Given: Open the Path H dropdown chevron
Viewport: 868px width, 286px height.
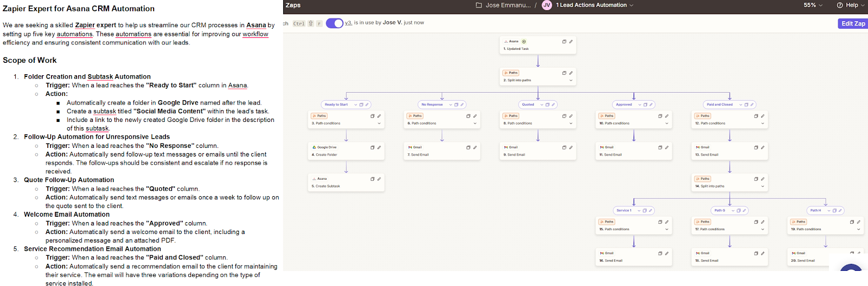Looking at the screenshot, I should coord(829,211).
